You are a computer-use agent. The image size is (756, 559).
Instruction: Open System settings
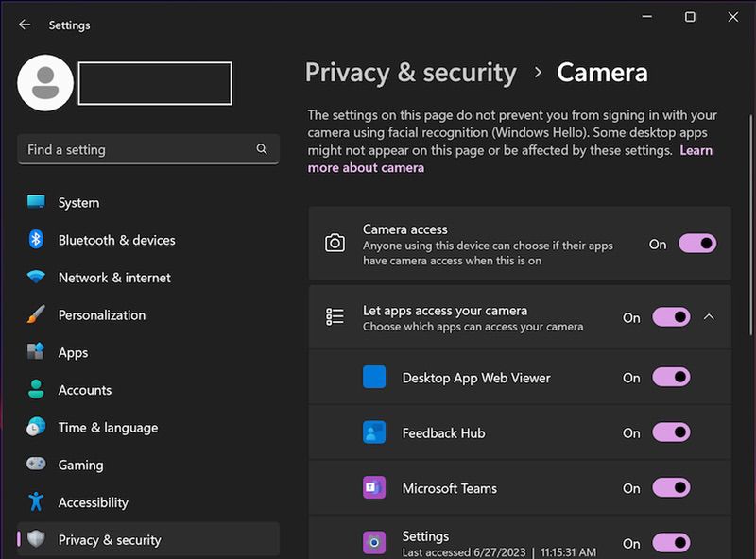pos(148,202)
